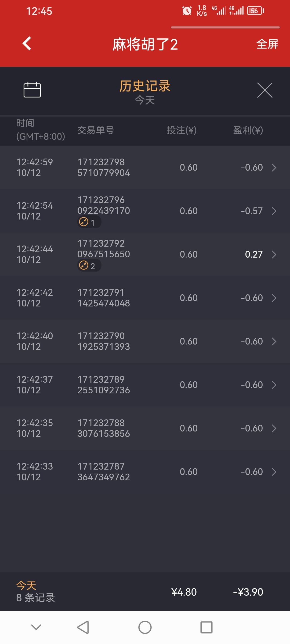Open the calendar date picker icon
Screen dimensions: 290x644
pyautogui.click(x=32, y=90)
